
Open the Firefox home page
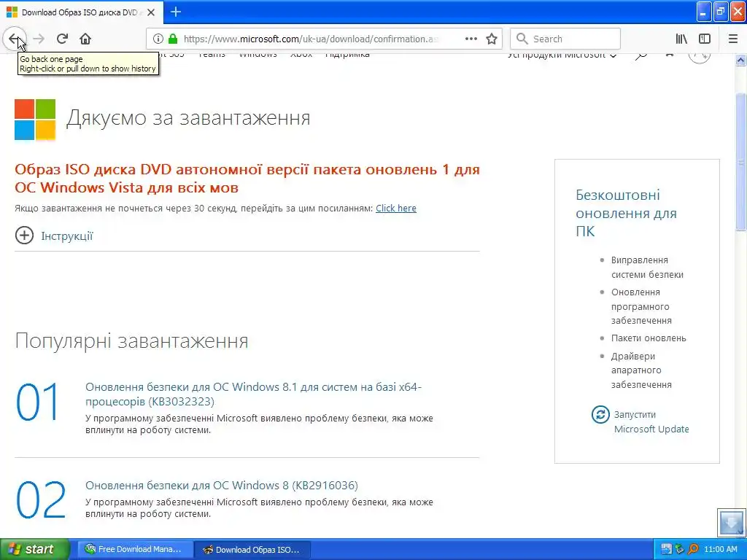[x=85, y=39]
